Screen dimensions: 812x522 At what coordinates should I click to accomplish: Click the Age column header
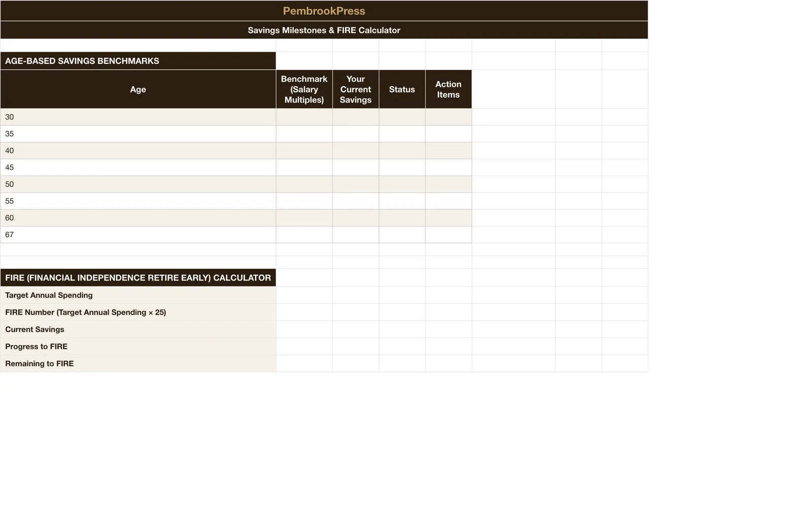138,89
